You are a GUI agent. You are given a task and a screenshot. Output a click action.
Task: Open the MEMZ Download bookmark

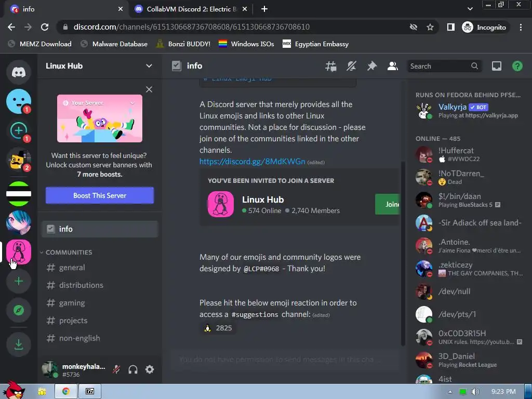[x=40, y=44]
